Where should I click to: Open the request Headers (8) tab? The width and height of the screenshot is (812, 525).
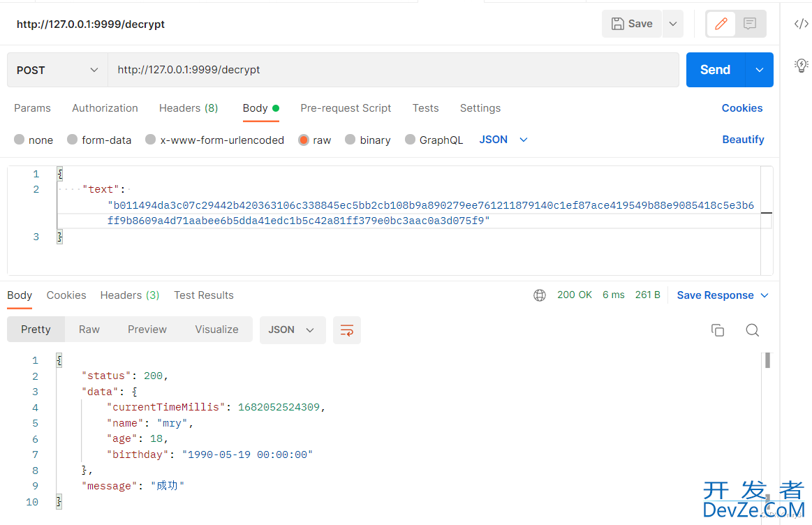tap(189, 108)
